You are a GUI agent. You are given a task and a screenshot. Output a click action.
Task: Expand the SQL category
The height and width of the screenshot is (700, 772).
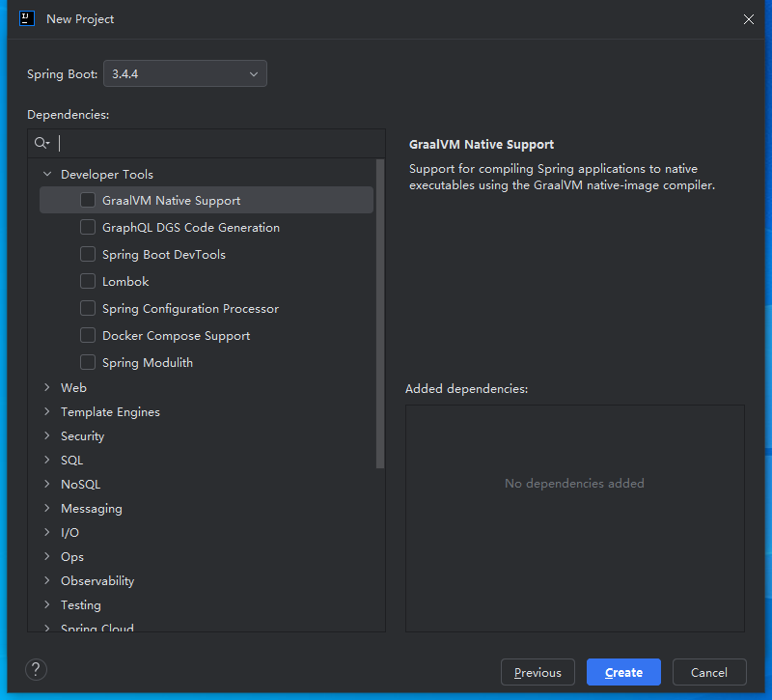(x=47, y=460)
